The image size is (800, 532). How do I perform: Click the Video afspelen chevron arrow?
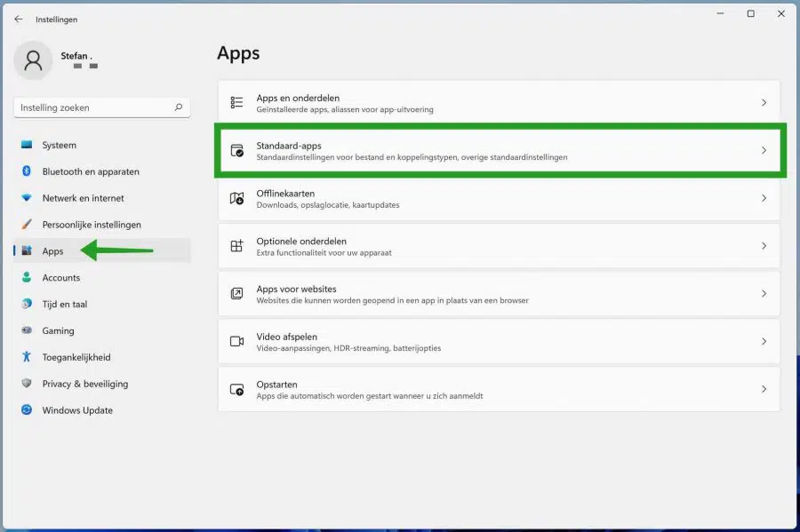(764, 341)
